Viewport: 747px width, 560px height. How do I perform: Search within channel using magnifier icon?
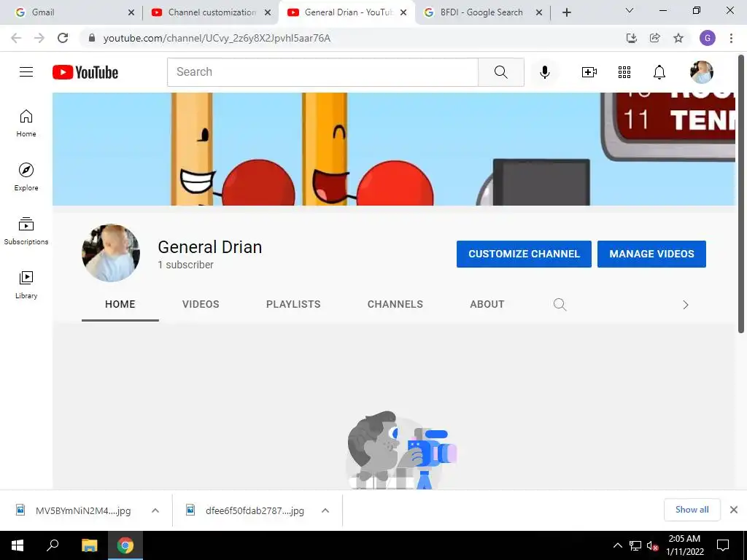coord(560,304)
